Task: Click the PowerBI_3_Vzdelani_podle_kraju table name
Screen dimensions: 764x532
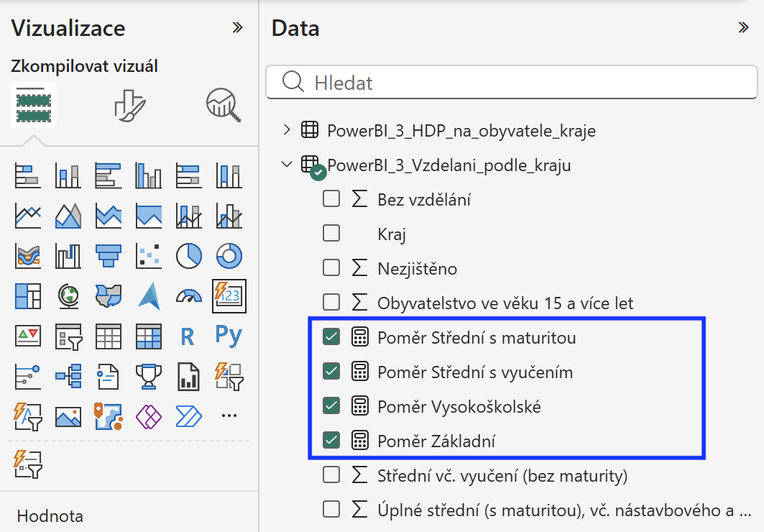Action: tap(448, 165)
